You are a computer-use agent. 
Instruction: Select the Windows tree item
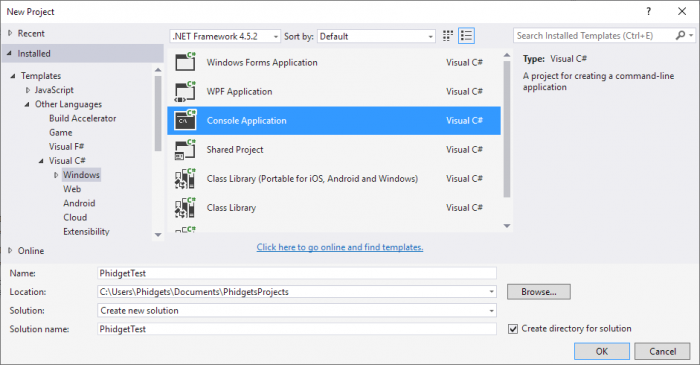[81, 174]
